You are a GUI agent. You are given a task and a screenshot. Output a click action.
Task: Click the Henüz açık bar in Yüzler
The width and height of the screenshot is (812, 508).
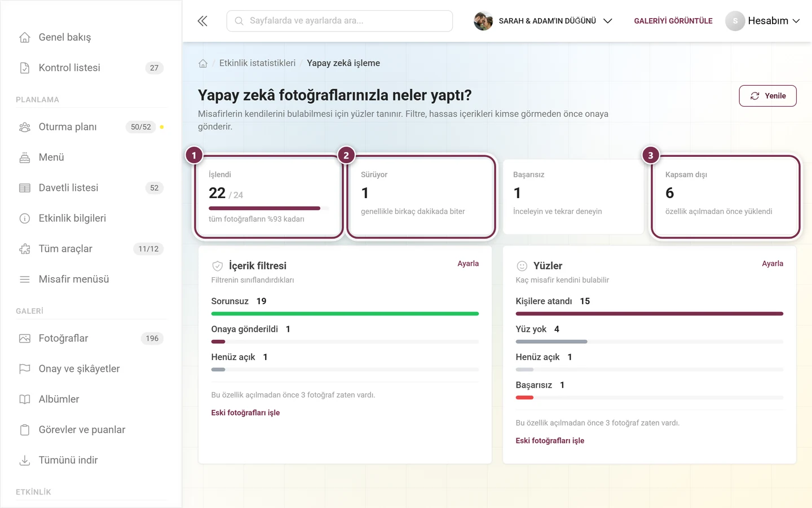(650, 370)
